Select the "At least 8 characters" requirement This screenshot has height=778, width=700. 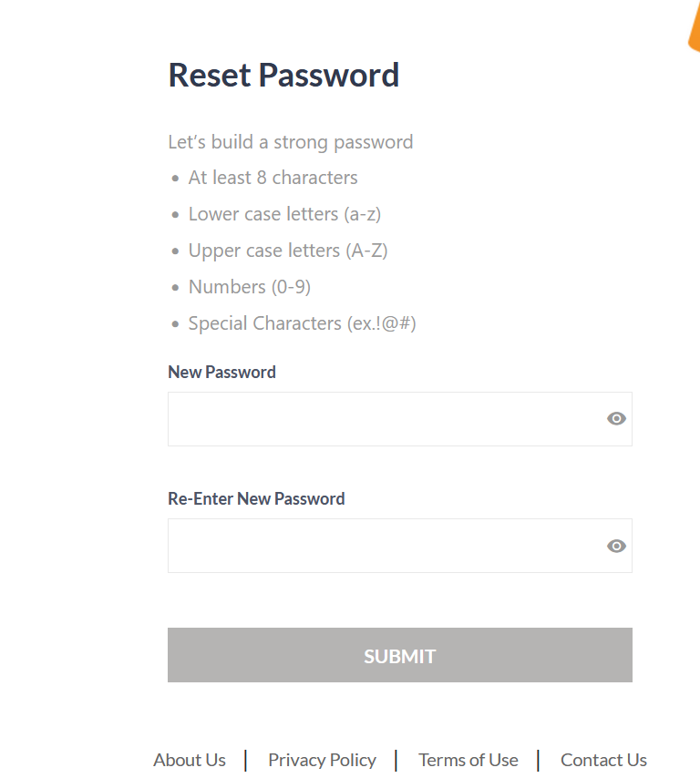point(273,178)
